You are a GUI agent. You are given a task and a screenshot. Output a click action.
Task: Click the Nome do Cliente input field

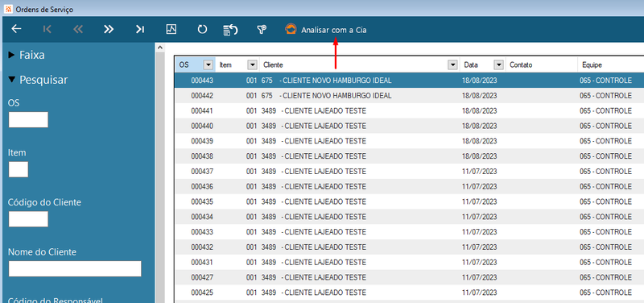coord(75,268)
